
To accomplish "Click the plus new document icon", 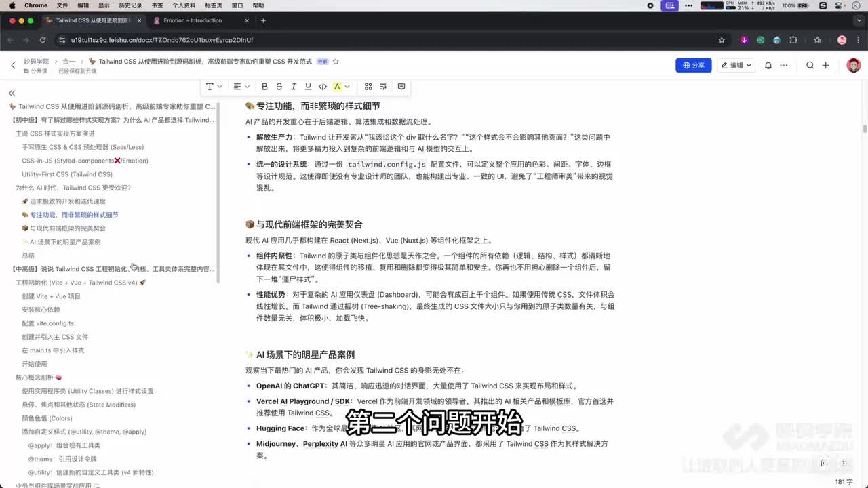I will [825, 65].
